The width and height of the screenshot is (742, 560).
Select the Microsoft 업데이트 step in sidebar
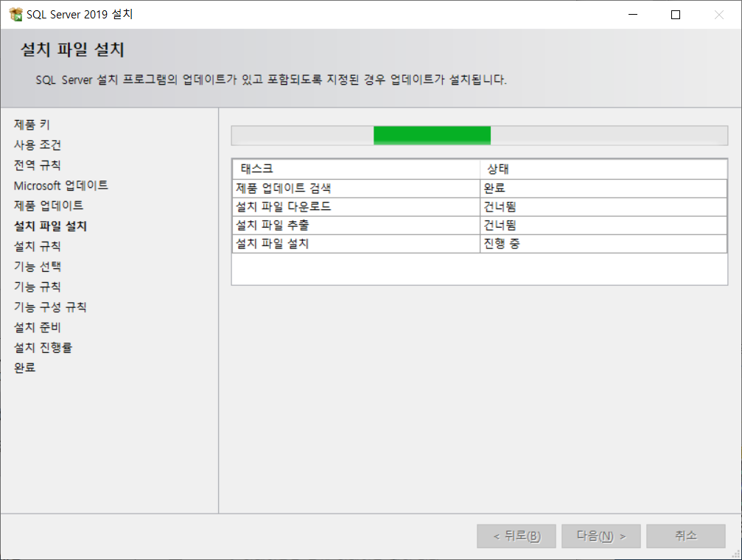(x=61, y=186)
